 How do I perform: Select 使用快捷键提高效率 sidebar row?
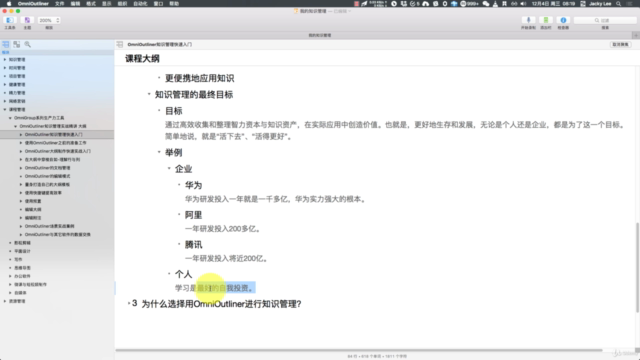coord(43,193)
